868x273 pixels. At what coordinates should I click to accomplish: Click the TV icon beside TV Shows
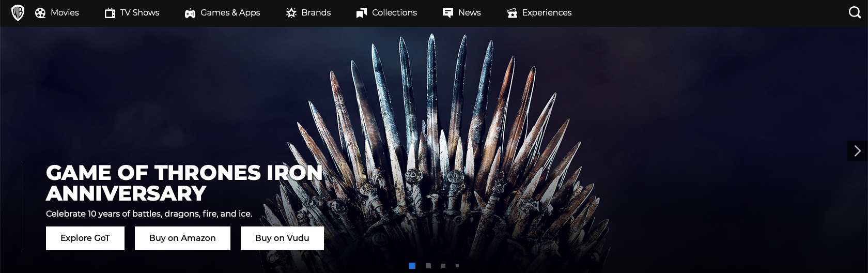[x=110, y=13]
